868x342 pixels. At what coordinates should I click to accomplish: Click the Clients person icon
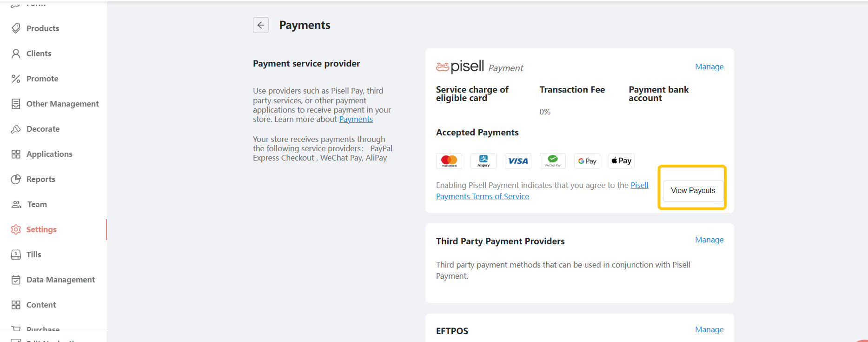click(16, 54)
